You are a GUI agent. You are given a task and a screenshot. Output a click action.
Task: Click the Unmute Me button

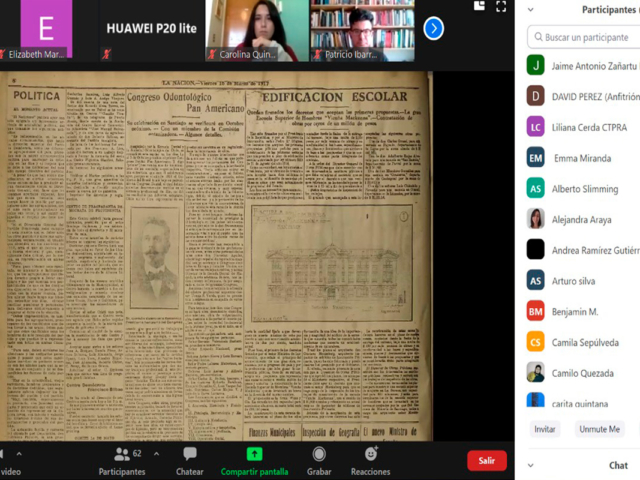[x=600, y=429]
